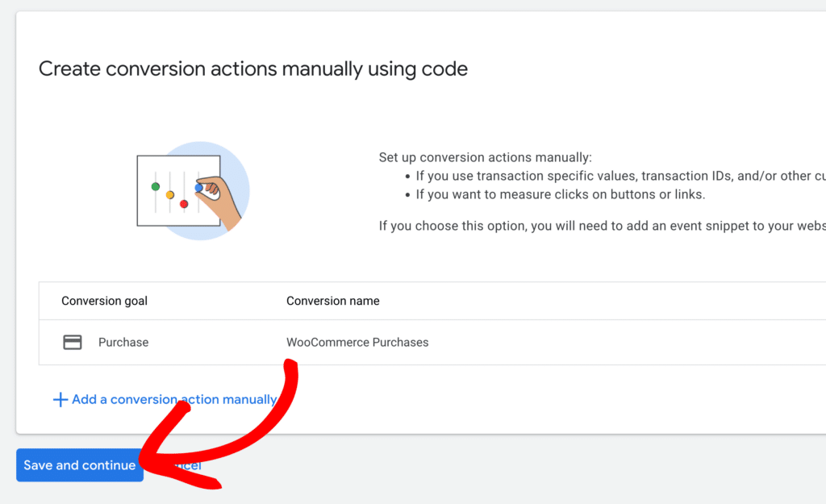The height and width of the screenshot is (504, 826).
Task: Click the measure clicks on buttons bullet
Action: (560, 194)
